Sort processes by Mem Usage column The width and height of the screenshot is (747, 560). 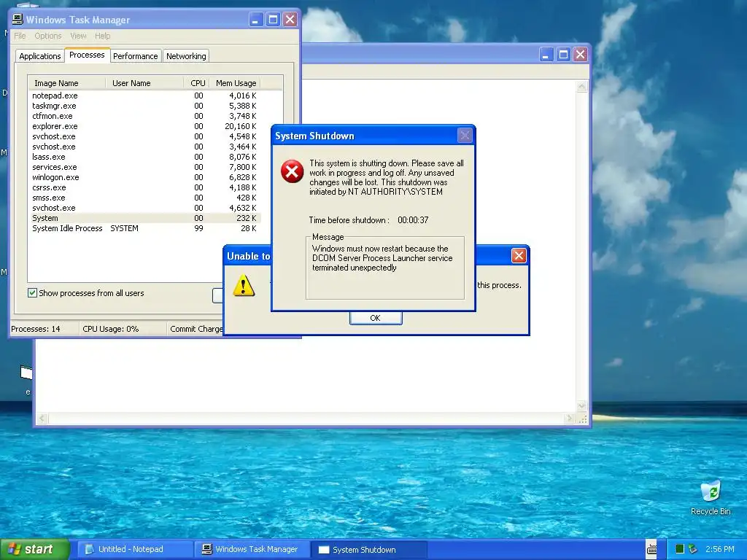tap(235, 83)
